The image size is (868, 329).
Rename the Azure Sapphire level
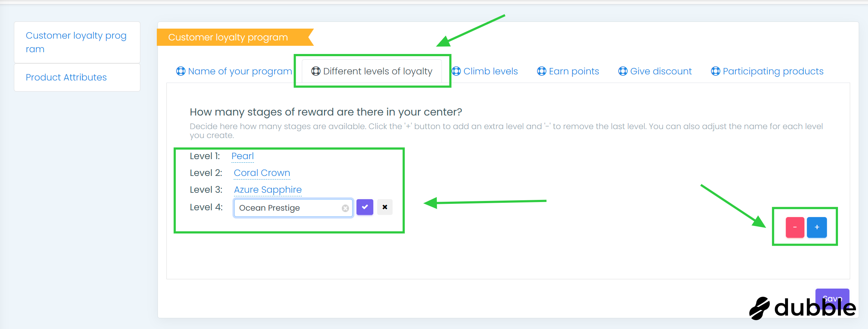click(268, 190)
